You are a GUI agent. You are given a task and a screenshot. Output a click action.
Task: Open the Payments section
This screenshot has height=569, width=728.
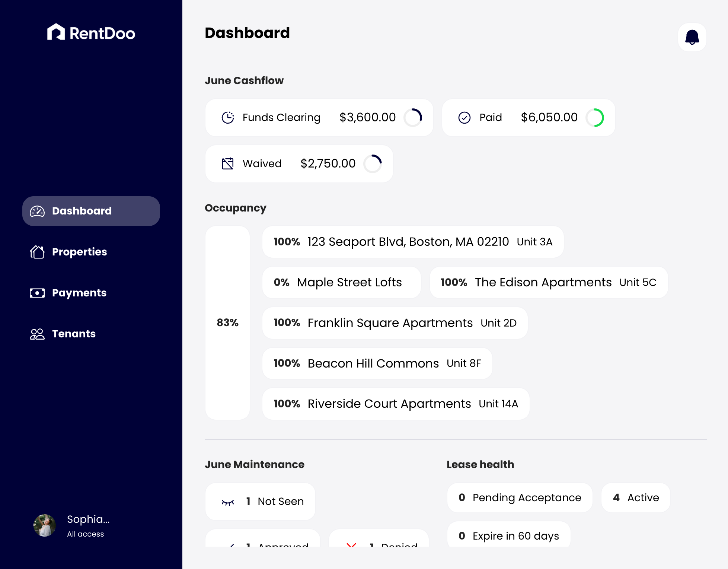click(91, 293)
